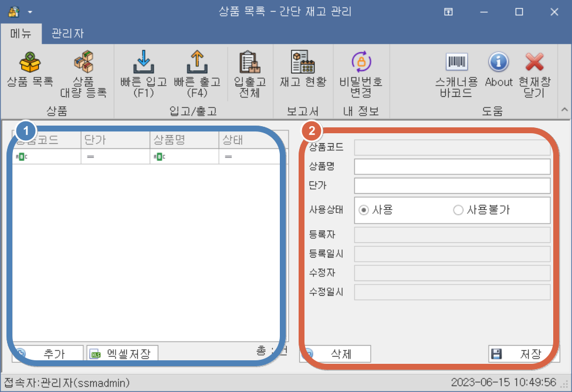The image size is (572, 392).
Task: Click into the 상품명 input field
Action: tap(452, 167)
